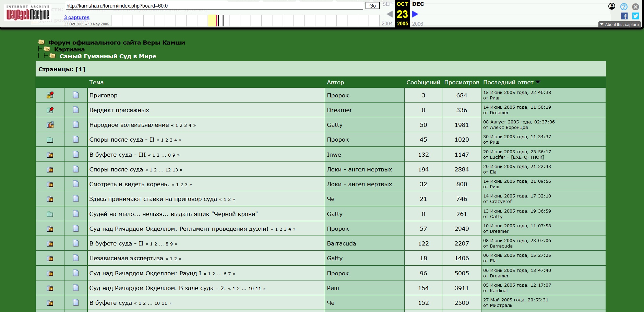Share this capture on Facebook

pos(624,16)
